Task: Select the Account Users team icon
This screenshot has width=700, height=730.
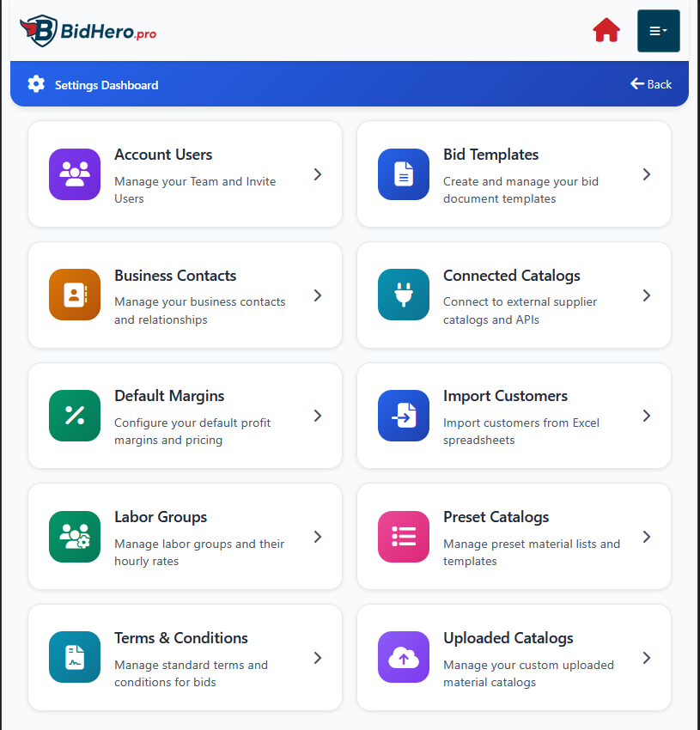Action: pos(74,174)
